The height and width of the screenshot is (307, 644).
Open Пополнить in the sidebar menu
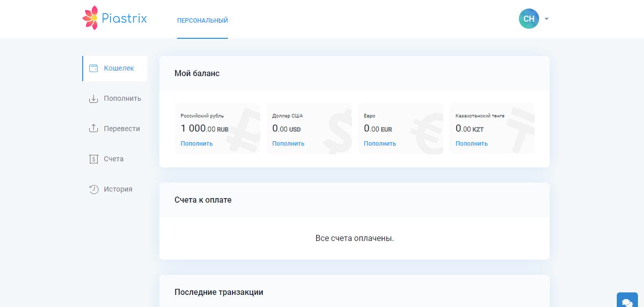(x=123, y=98)
